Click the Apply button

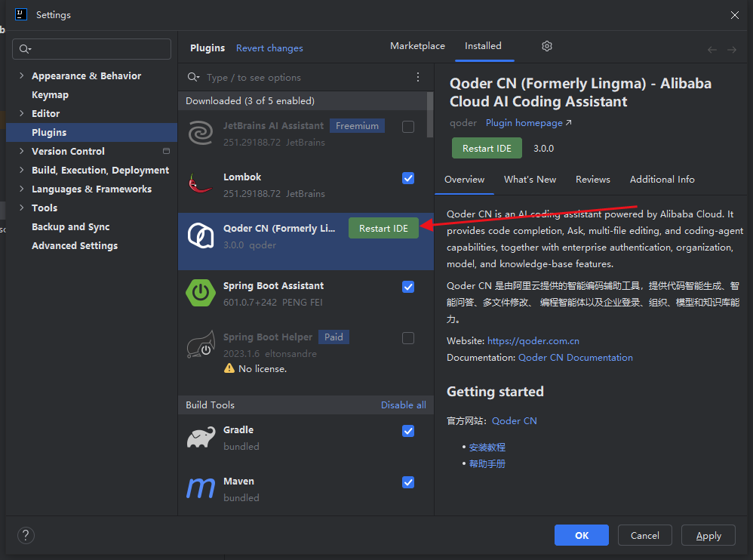coord(708,535)
